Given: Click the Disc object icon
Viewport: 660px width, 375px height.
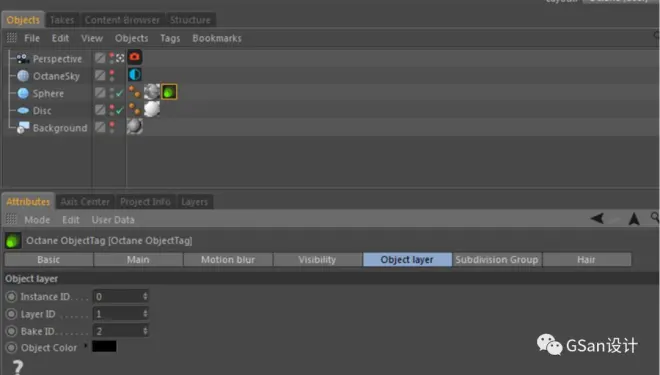Looking at the screenshot, I should pyautogui.click(x=23, y=110).
